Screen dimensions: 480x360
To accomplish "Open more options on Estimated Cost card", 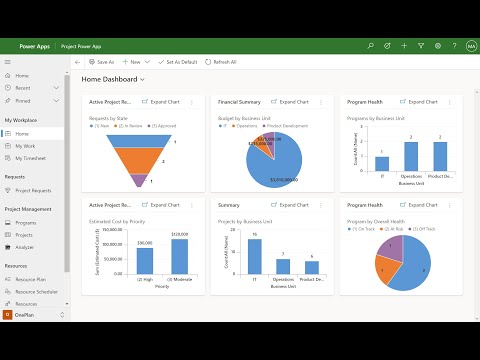I will tap(192, 205).
